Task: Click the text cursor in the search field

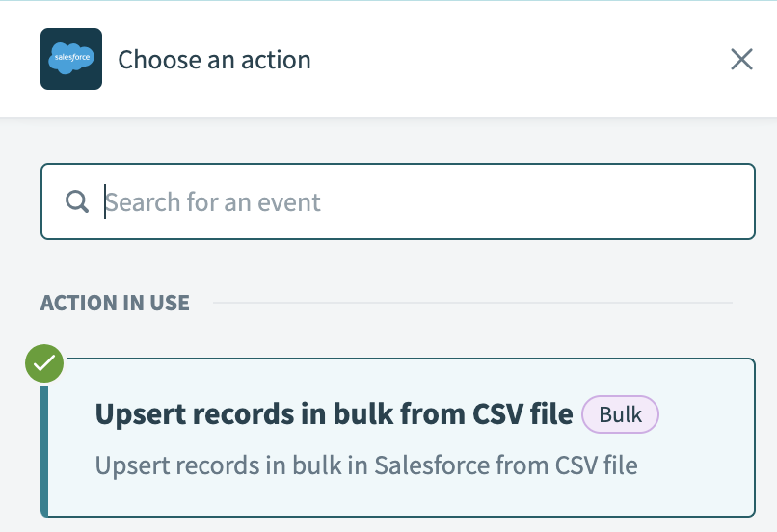Action: [104, 201]
